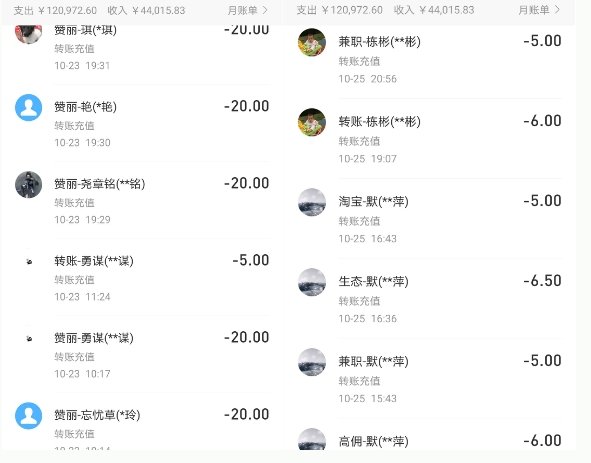Image resolution: width=591 pixels, height=463 pixels.
Task: Select the -6.50 生态-默 amount
Action: coord(542,281)
